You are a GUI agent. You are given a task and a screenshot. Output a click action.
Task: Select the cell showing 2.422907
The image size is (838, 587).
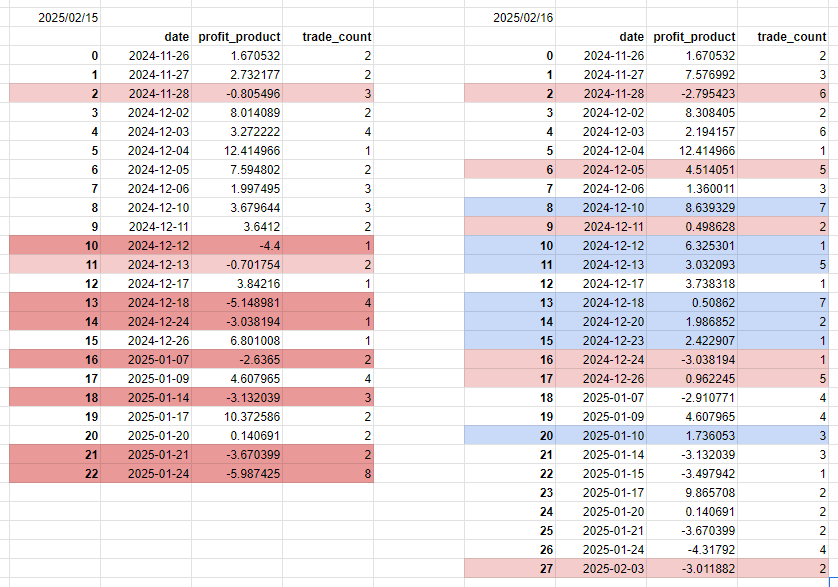point(692,341)
